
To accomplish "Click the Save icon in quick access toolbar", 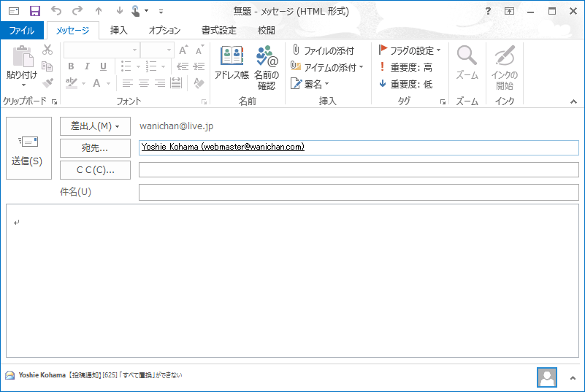I will tap(35, 11).
